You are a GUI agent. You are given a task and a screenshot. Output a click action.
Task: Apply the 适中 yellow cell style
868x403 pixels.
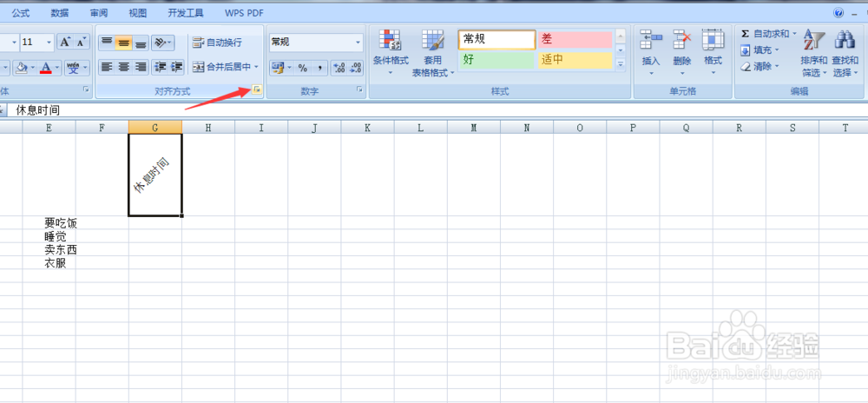coord(575,59)
